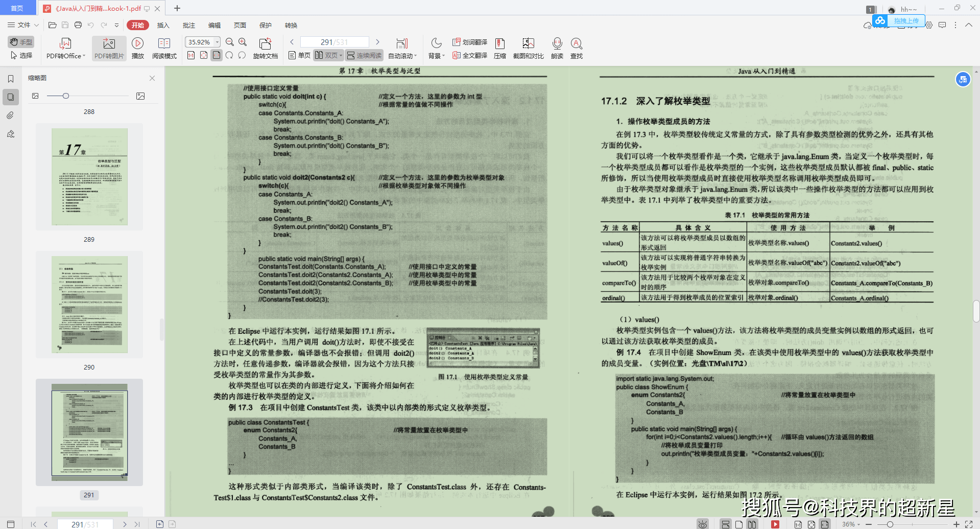The image size is (980, 529).
Task: Fit page using the toolbar fit-page icon
Action: [x=204, y=55]
